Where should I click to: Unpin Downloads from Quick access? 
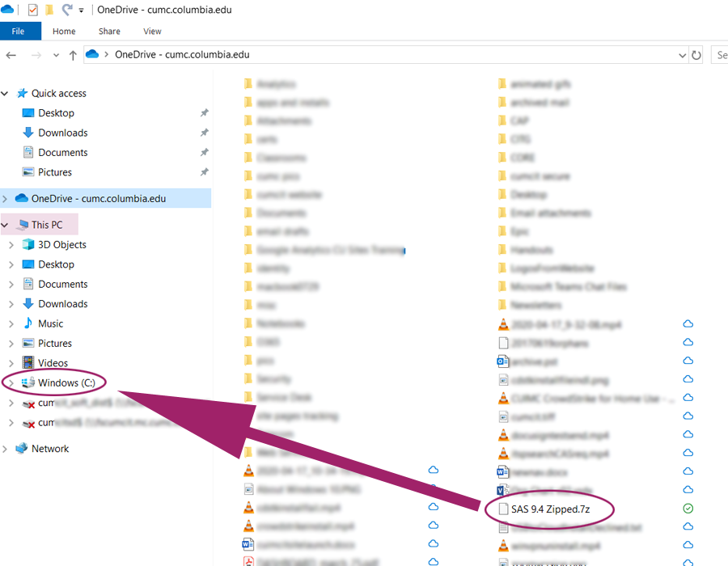tap(205, 133)
